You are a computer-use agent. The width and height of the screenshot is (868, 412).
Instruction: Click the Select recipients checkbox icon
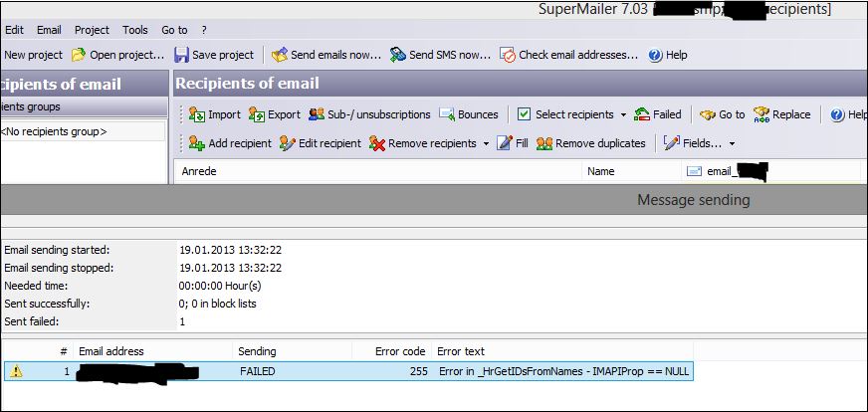coord(524,114)
